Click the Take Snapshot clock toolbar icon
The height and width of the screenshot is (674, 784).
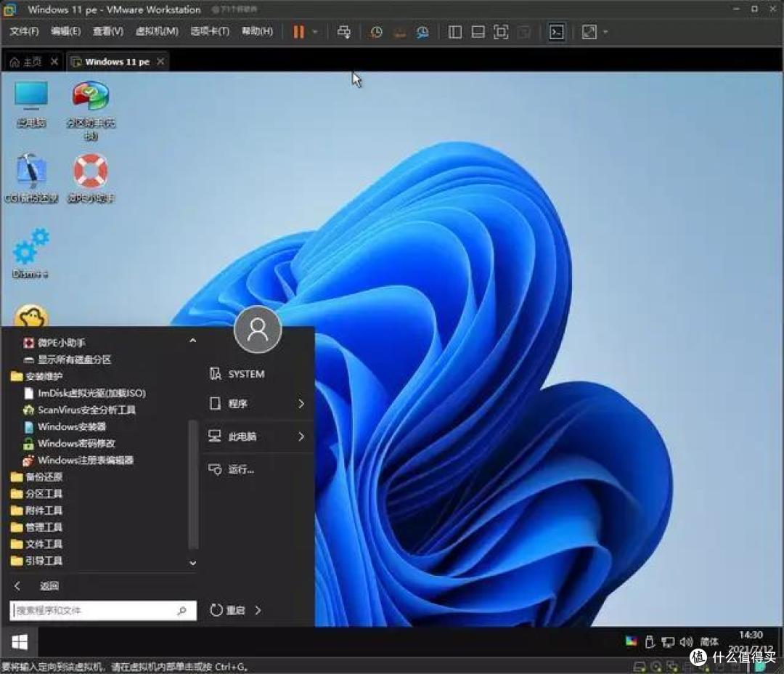[375, 32]
